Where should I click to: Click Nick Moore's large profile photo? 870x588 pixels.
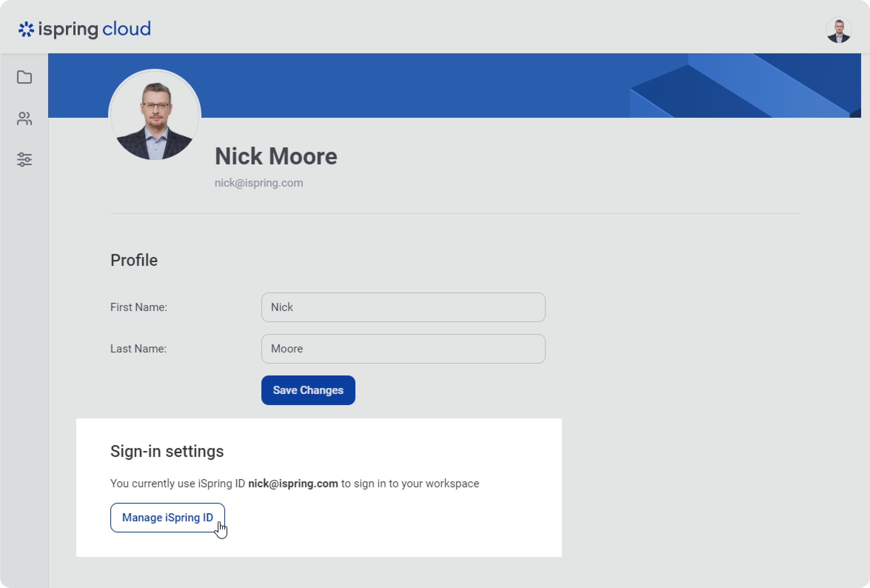pos(155,116)
